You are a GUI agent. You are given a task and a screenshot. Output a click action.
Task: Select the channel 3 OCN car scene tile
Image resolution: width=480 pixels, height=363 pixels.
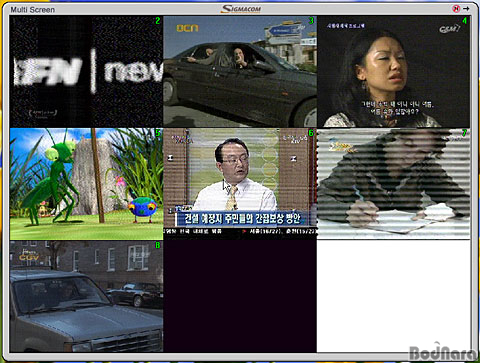click(x=240, y=71)
